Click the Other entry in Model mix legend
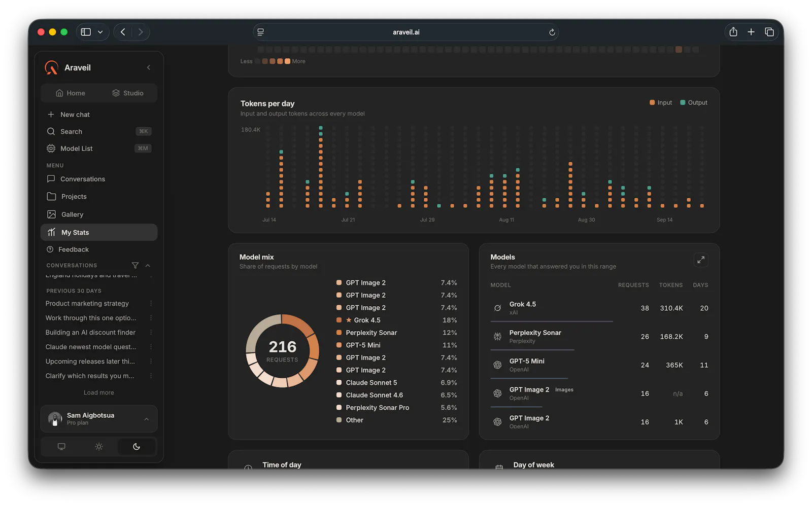 click(x=396, y=420)
